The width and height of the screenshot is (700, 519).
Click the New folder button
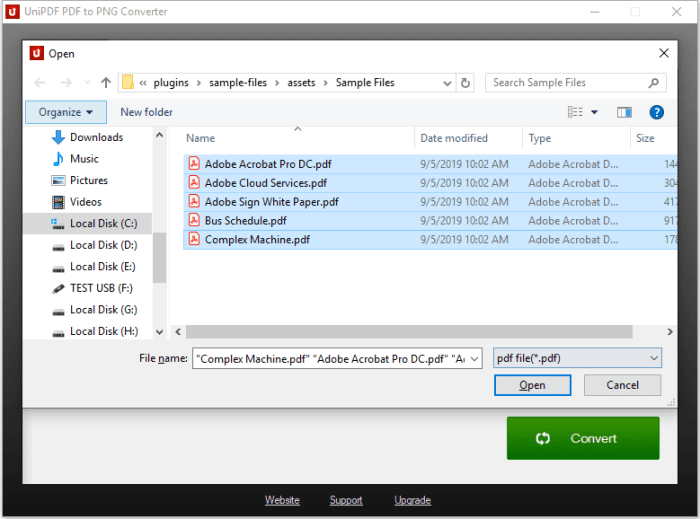click(x=146, y=113)
